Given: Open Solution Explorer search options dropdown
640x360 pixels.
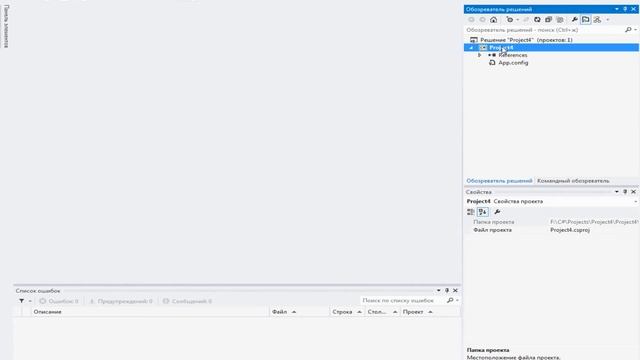Looking at the screenshot, I should [636, 30].
